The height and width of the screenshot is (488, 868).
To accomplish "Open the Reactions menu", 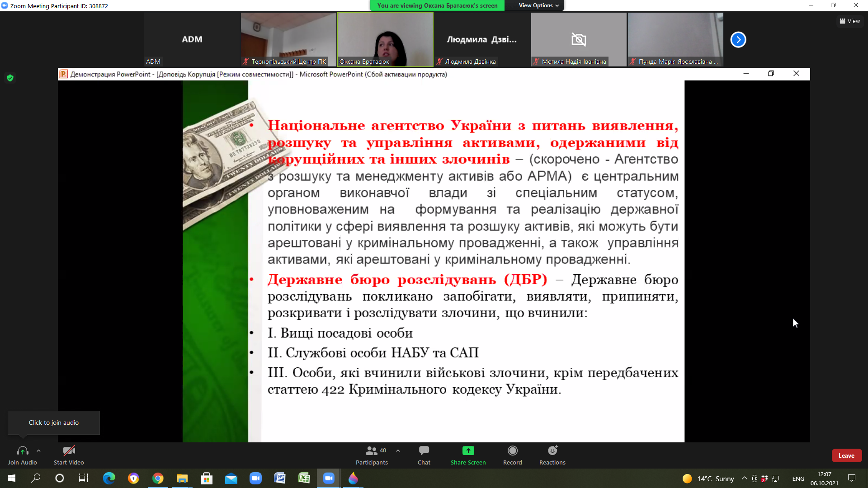I will (552, 455).
